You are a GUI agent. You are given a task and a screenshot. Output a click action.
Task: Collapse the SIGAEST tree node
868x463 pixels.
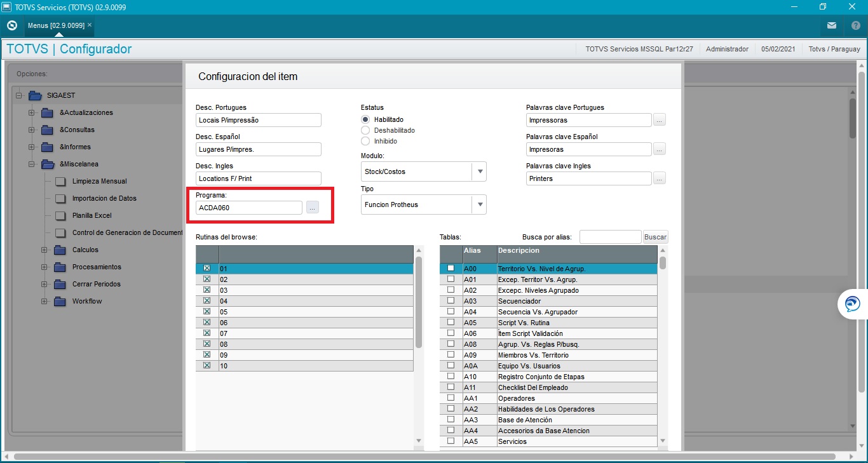point(19,96)
